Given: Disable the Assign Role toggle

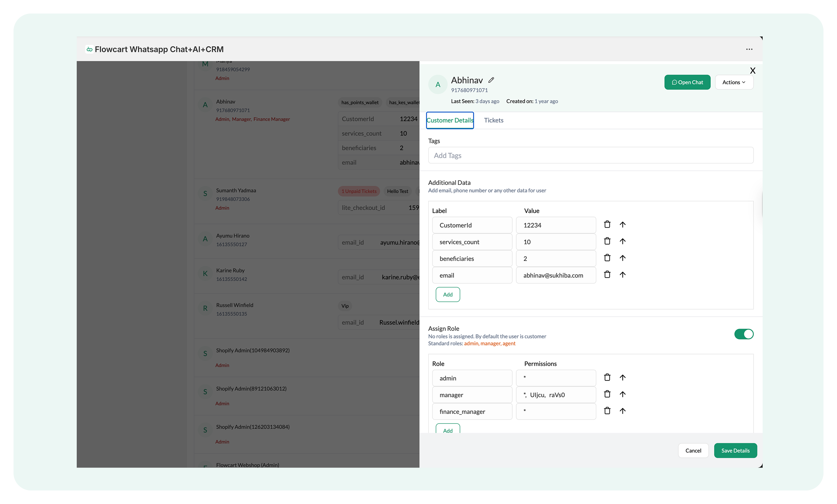Looking at the screenshot, I should pyautogui.click(x=744, y=334).
